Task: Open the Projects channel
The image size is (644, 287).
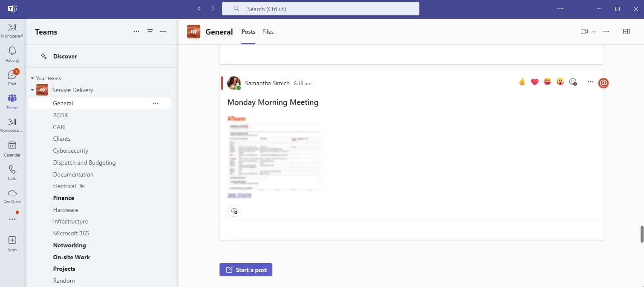Action: (x=64, y=269)
